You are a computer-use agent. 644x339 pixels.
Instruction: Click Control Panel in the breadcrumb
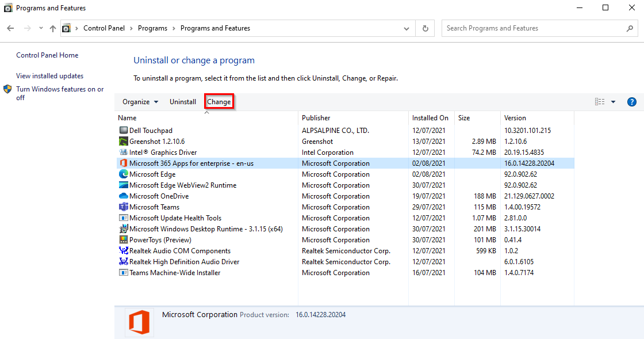click(104, 28)
